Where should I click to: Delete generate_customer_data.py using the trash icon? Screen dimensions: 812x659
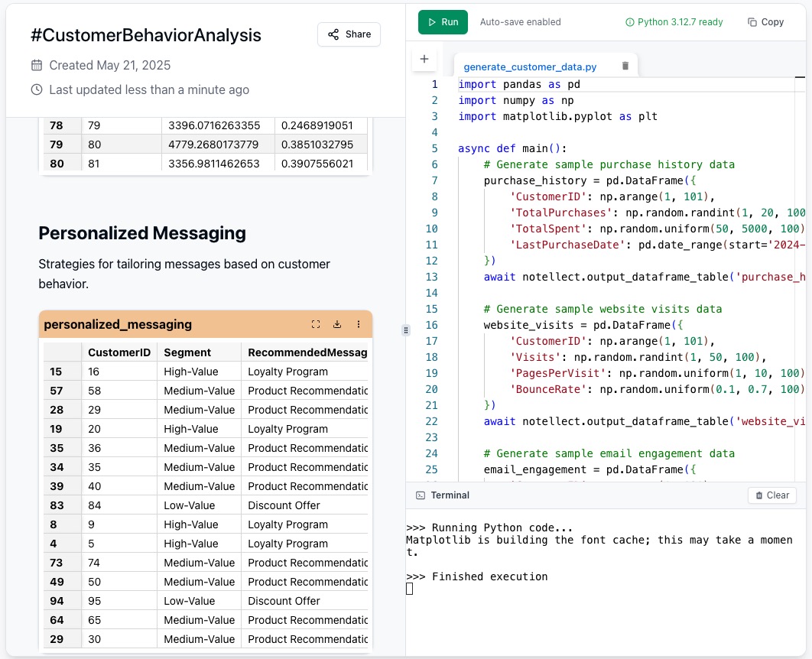(625, 66)
